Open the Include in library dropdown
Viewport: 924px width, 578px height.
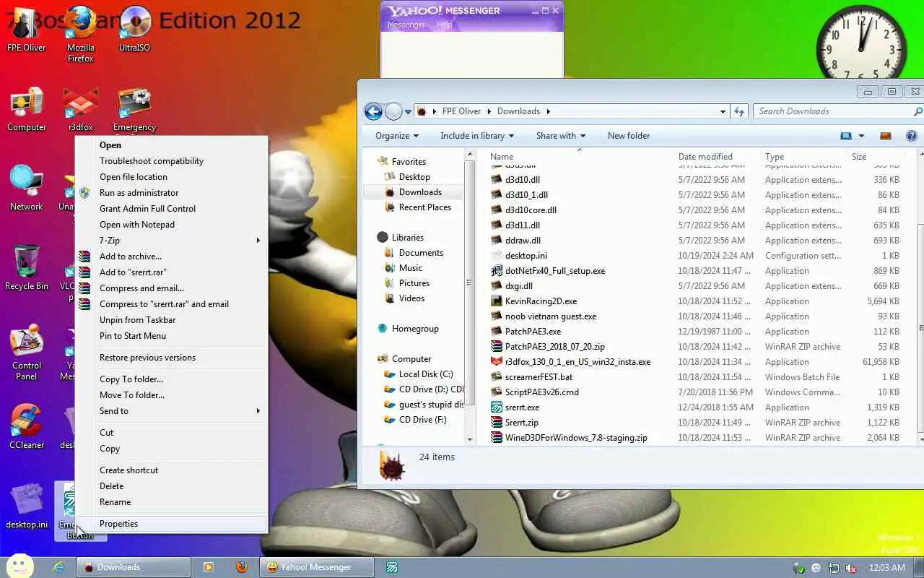(x=477, y=136)
